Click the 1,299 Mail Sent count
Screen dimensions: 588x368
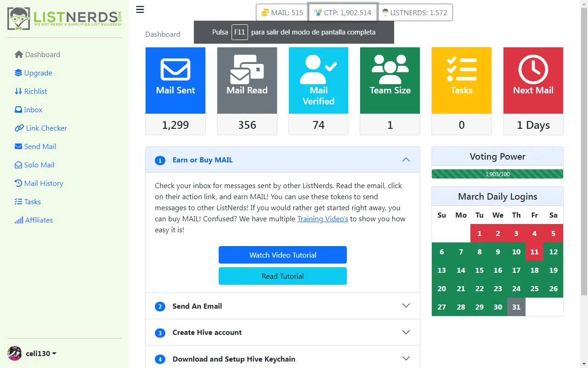click(175, 125)
